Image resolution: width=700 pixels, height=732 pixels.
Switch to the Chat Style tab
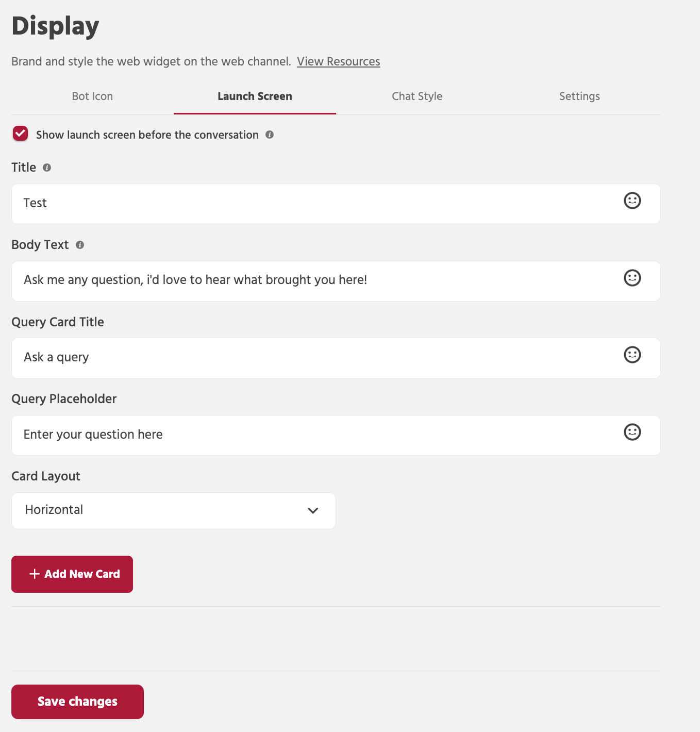[417, 96]
